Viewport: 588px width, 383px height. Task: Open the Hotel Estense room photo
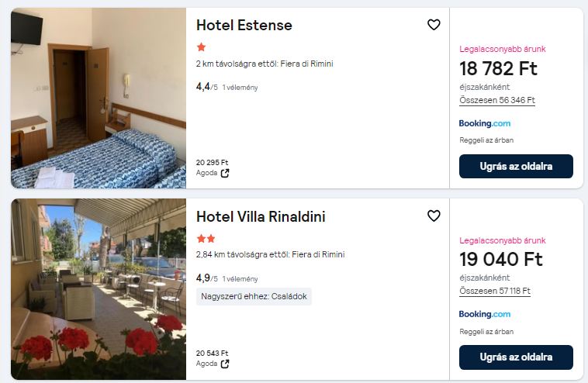(99, 98)
